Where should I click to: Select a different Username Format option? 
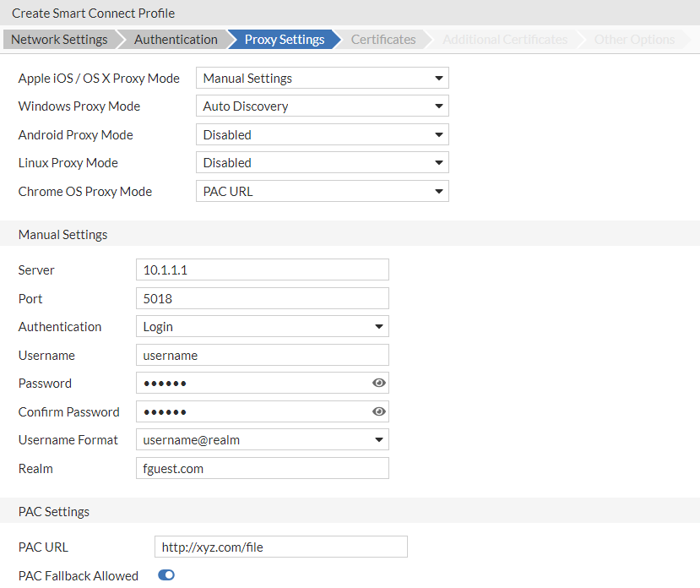[x=262, y=440]
